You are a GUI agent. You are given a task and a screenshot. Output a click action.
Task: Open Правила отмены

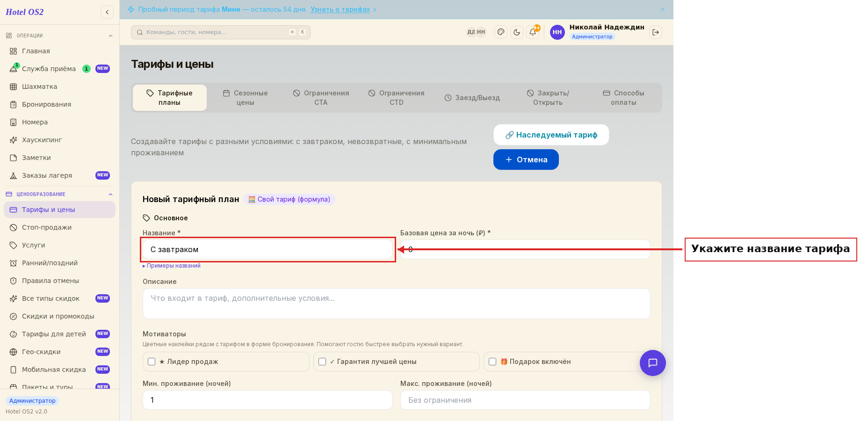pyautogui.click(x=59, y=281)
